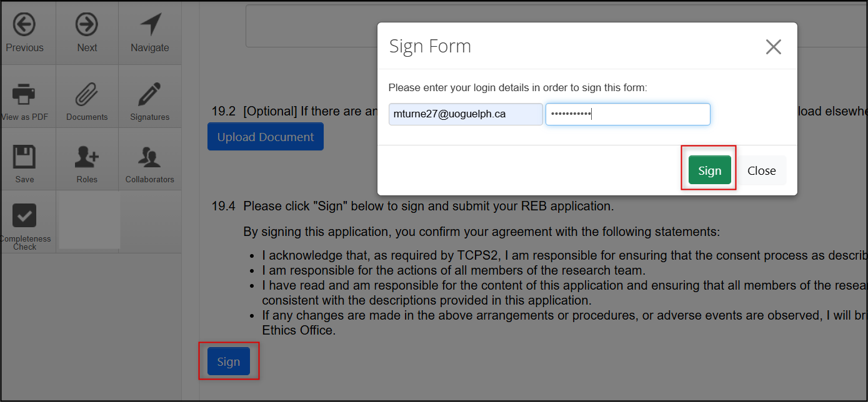Click the blue Sign button below statements
Viewport: 868px width, 402px height.
pos(228,361)
